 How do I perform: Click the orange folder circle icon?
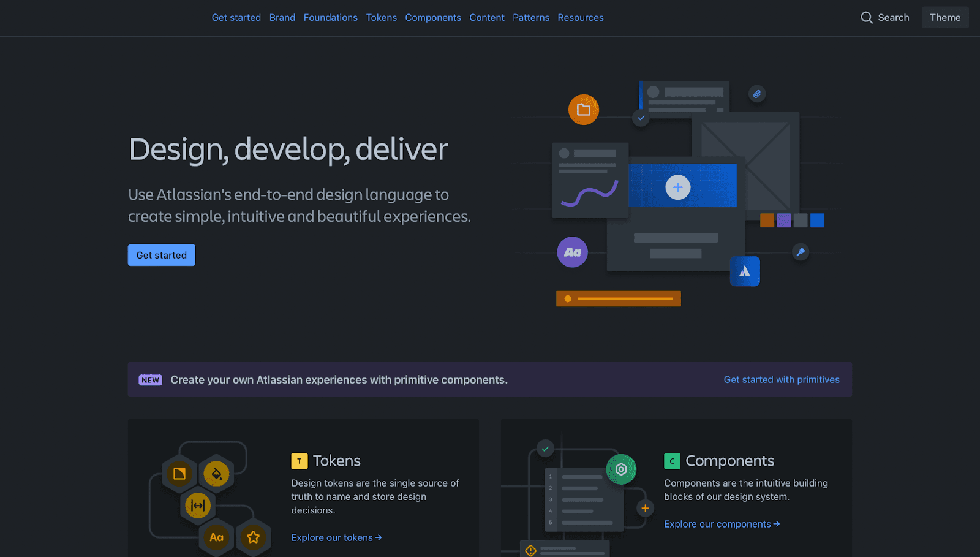click(584, 110)
